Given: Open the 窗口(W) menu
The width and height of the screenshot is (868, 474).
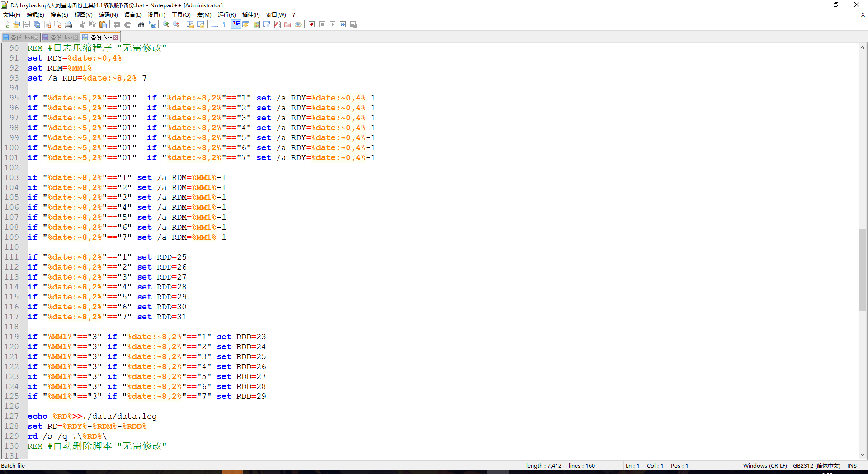Looking at the screenshot, I should pyautogui.click(x=276, y=14).
